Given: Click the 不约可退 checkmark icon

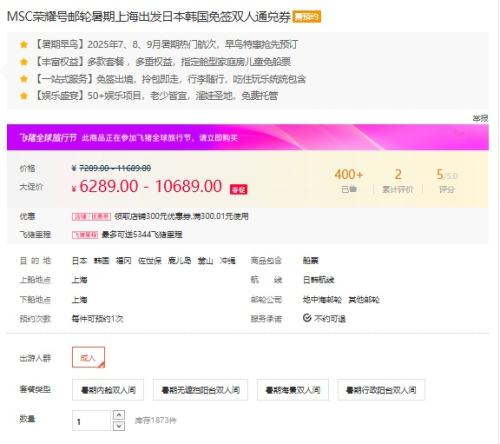Looking at the screenshot, I should (307, 318).
